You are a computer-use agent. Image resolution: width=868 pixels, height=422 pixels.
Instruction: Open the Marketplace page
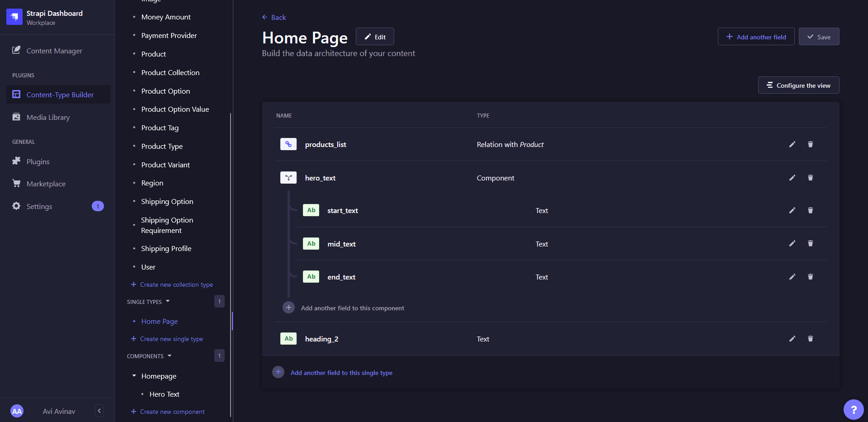pyautogui.click(x=46, y=184)
